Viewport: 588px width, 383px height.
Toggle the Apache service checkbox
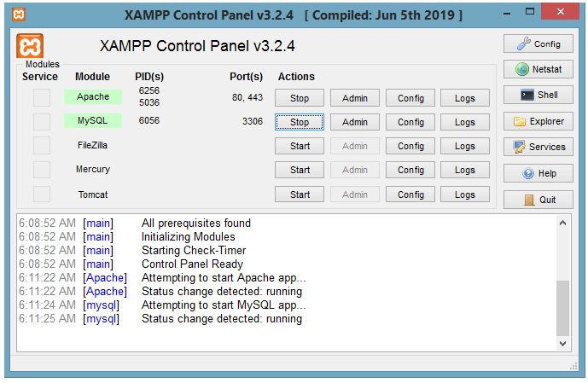click(42, 97)
